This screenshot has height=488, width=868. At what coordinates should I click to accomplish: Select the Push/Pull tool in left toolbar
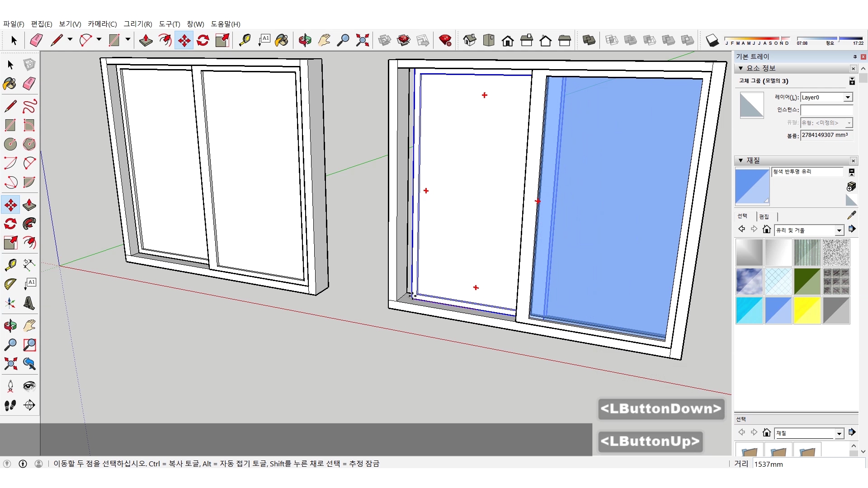coord(29,205)
